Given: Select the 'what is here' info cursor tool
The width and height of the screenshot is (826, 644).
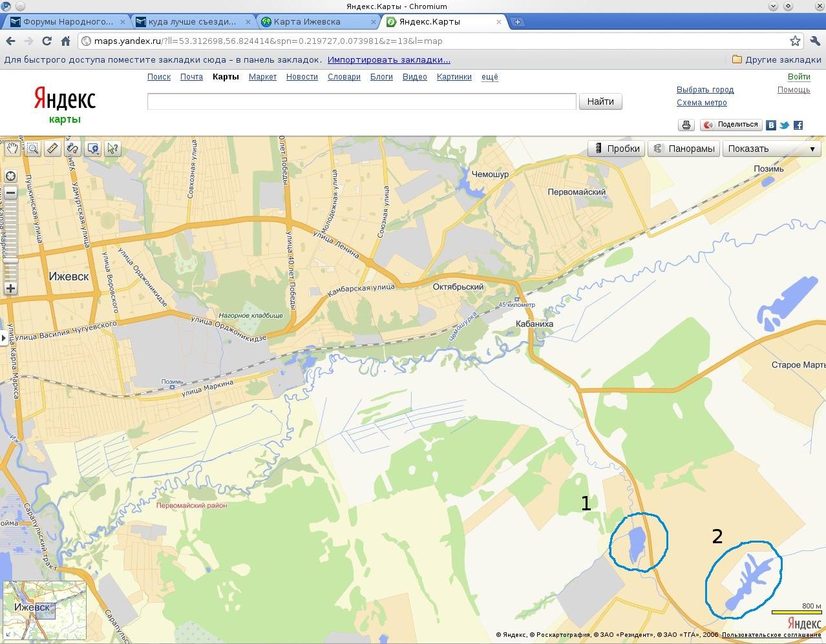Looking at the screenshot, I should point(113,149).
